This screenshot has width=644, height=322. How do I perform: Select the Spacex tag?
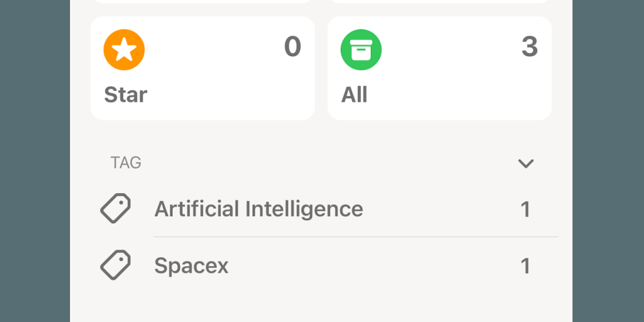click(x=191, y=266)
